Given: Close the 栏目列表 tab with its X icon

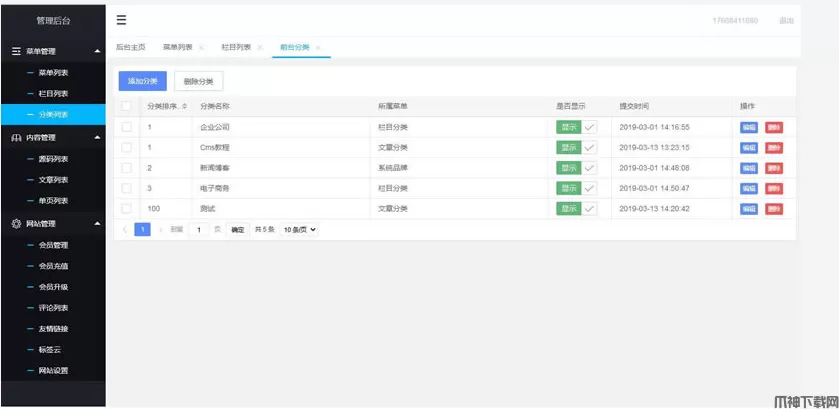Looking at the screenshot, I should 259,47.
